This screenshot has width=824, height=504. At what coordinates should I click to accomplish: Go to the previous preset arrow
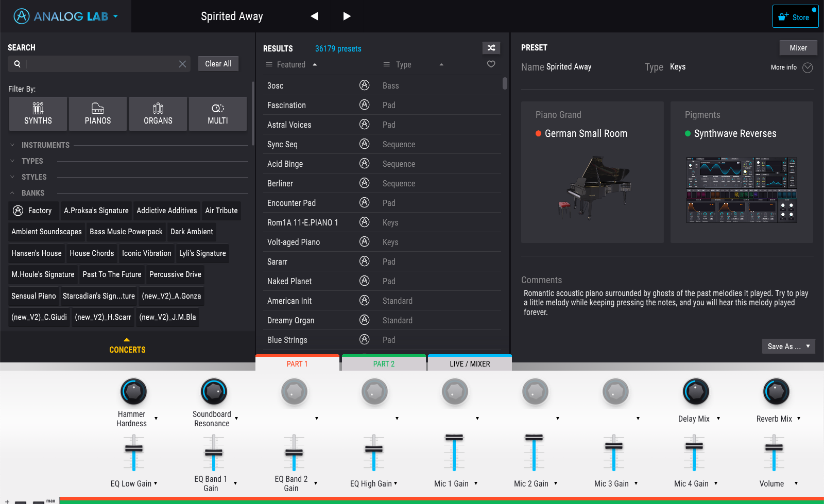point(314,16)
